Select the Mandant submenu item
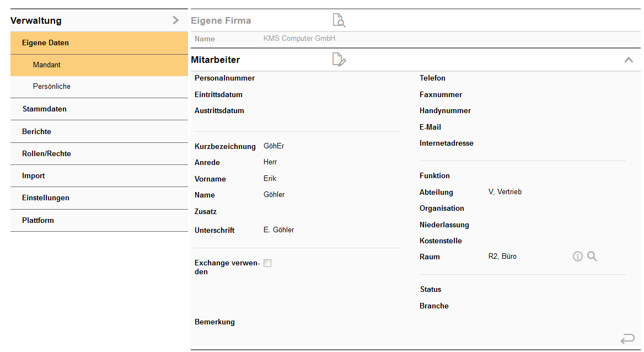Image resolution: width=644 pixels, height=352 pixels. [x=47, y=65]
